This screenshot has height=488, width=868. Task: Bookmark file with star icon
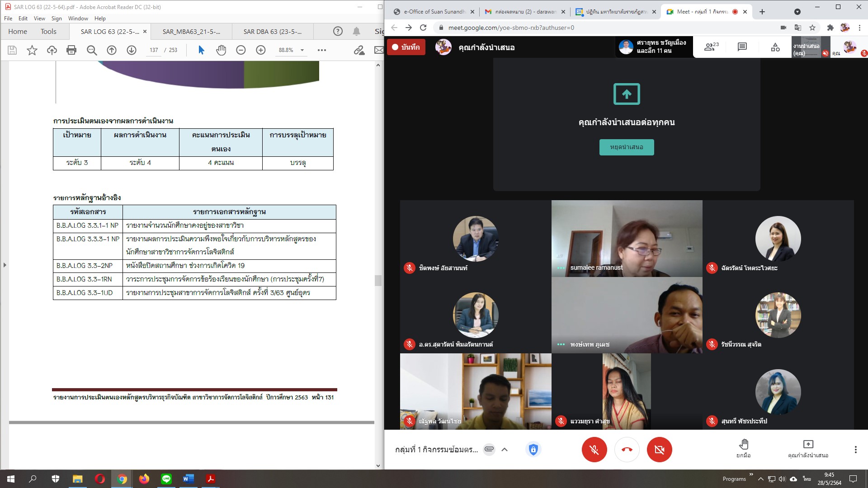(32, 50)
